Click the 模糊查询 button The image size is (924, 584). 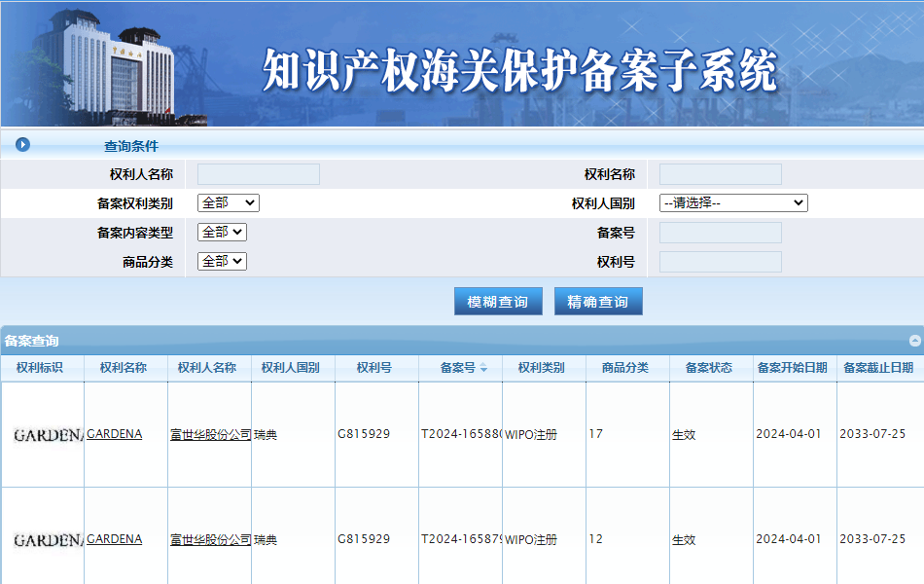(498, 301)
